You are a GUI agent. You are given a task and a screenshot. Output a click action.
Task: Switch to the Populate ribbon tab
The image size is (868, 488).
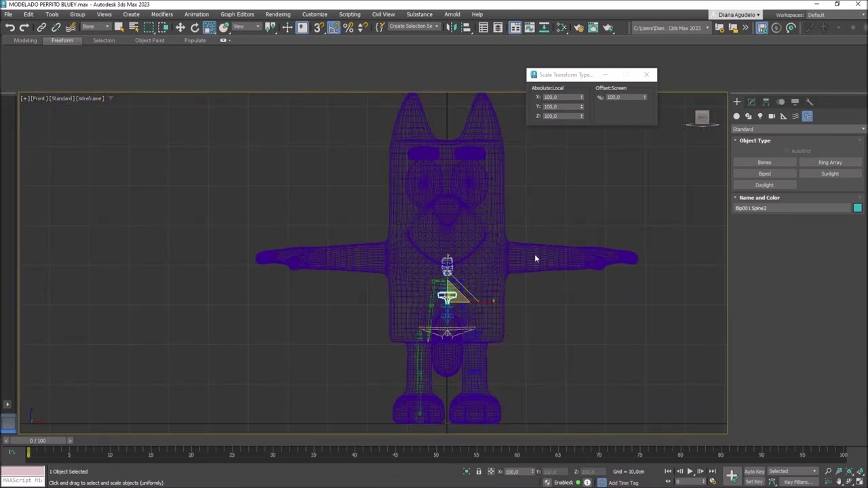(x=195, y=40)
